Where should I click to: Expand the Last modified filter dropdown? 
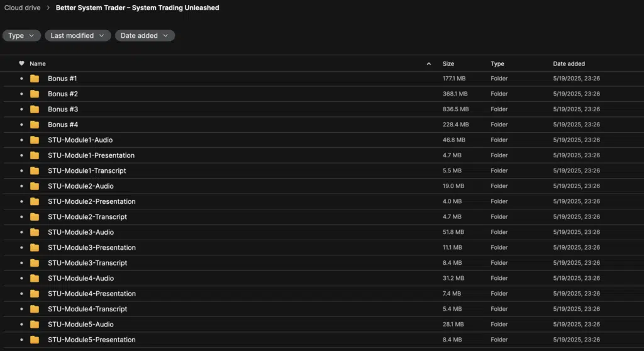77,36
